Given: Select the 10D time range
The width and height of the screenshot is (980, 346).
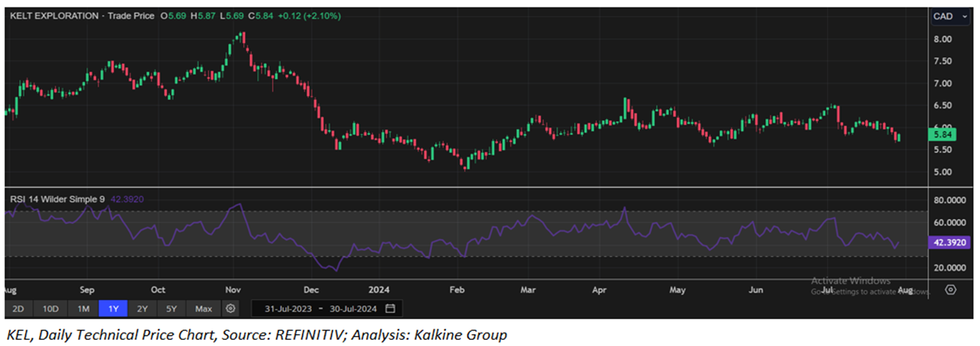Looking at the screenshot, I should pyautogui.click(x=50, y=308).
